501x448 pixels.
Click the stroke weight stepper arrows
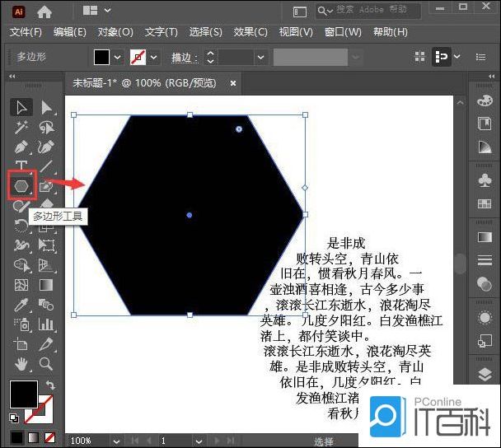210,58
